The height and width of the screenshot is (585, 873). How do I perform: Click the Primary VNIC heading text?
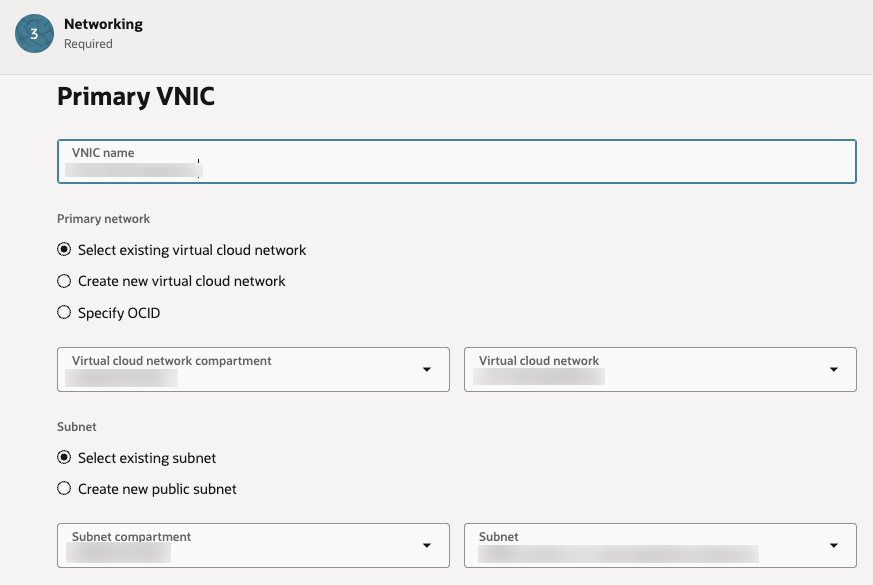point(136,96)
